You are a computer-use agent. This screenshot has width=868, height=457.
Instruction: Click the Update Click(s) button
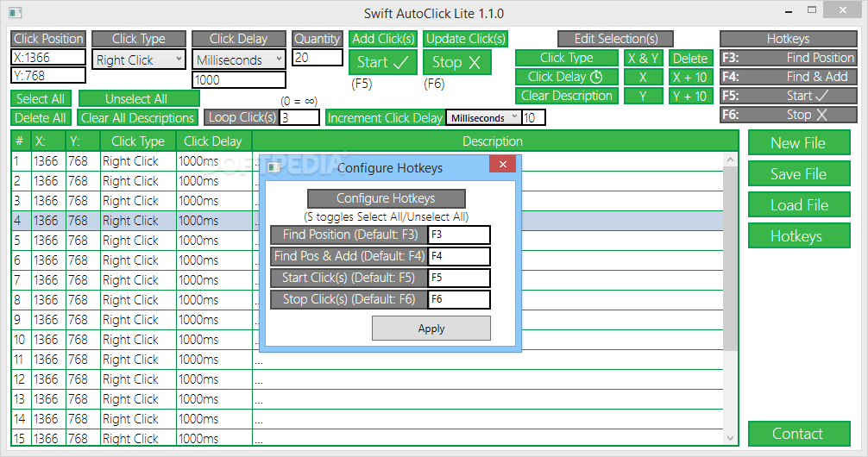click(x=466, y=39)
